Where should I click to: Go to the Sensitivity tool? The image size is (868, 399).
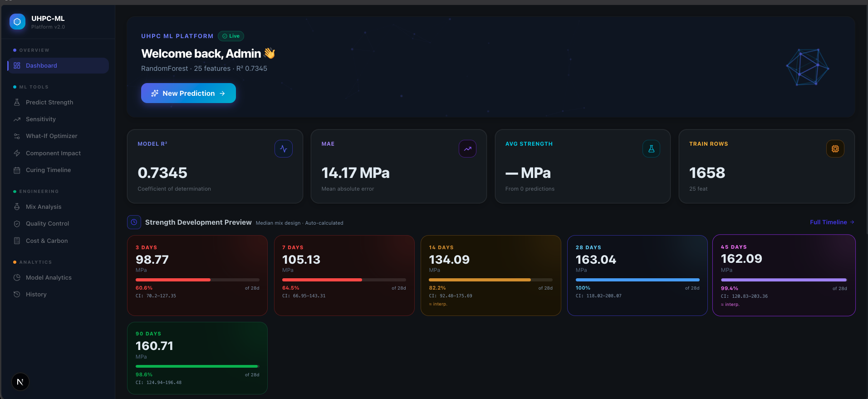coord(41,119)
